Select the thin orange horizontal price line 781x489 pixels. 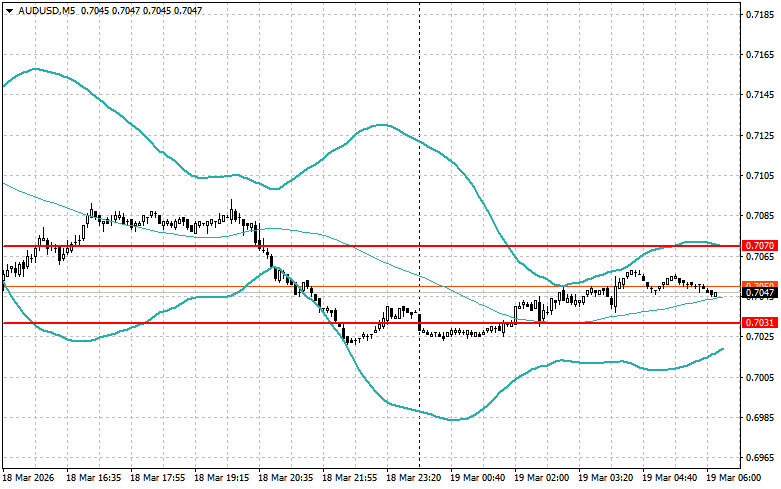(371, 287)
